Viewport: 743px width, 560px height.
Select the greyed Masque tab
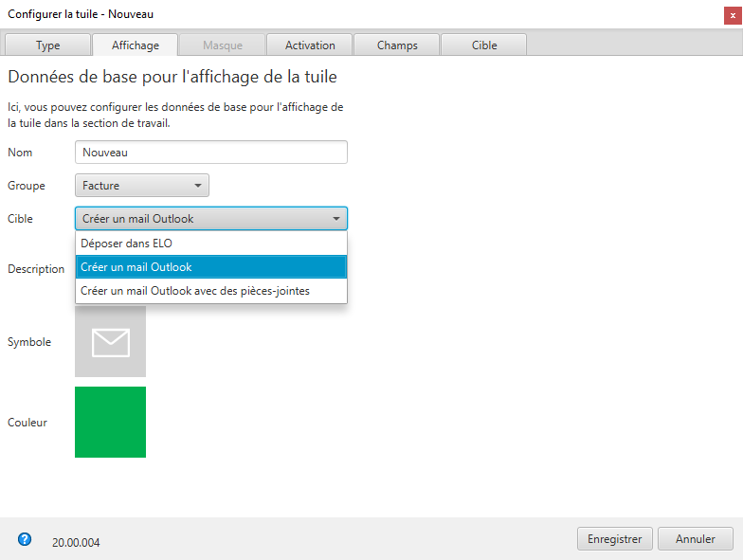222,45
